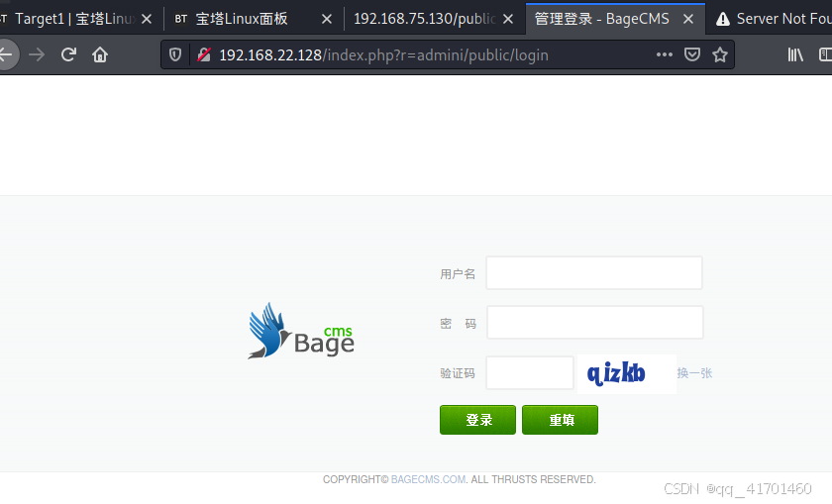Close the BageCMS login tab

[688, 19]
